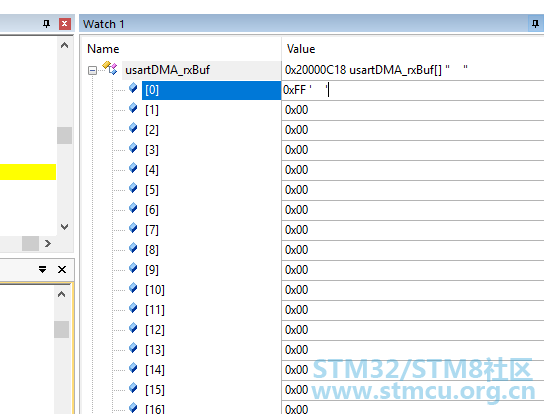Click lower left panel vertical scrollbar thumb

(x=61, y=329)
